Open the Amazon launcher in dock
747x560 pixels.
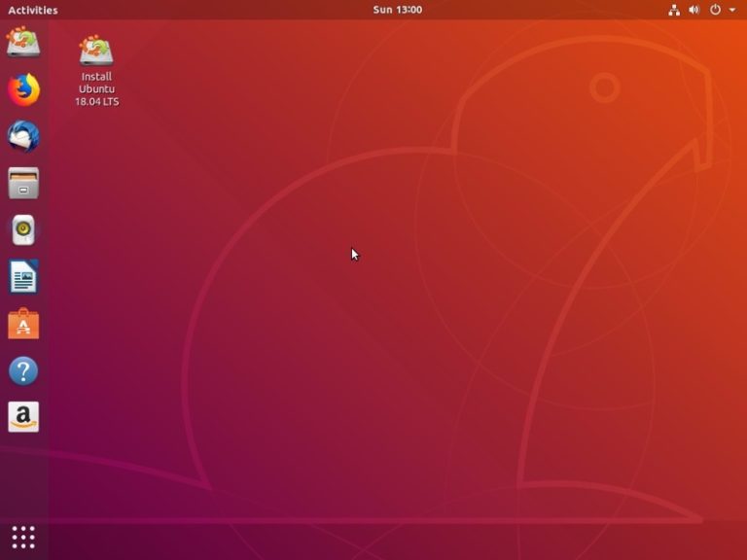(23, 417)
